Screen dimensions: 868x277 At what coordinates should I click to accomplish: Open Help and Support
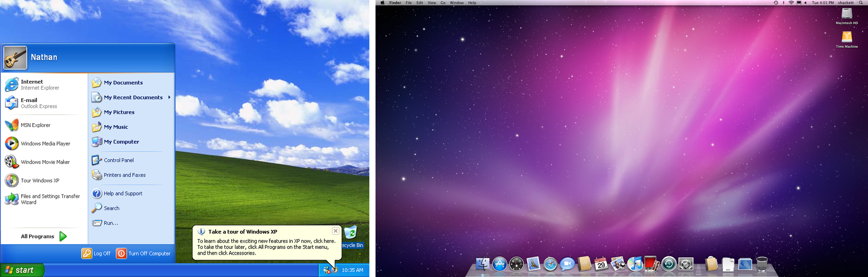pyautogui.click(x=131, y=193)
